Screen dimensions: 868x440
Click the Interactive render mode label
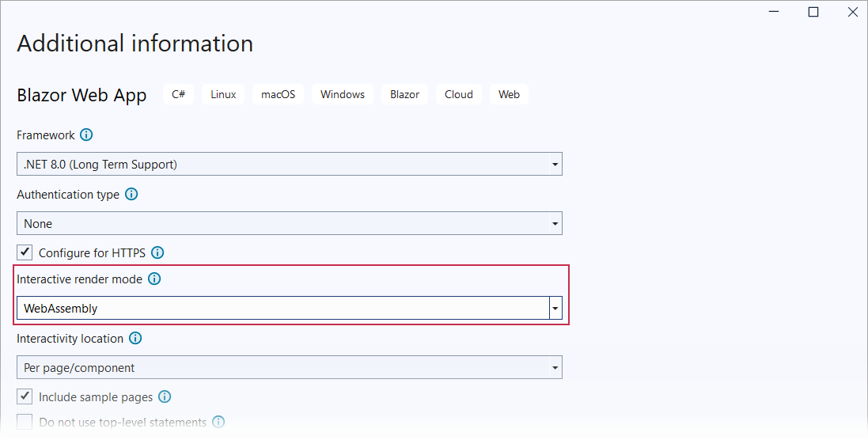click(x=79, y=279)
